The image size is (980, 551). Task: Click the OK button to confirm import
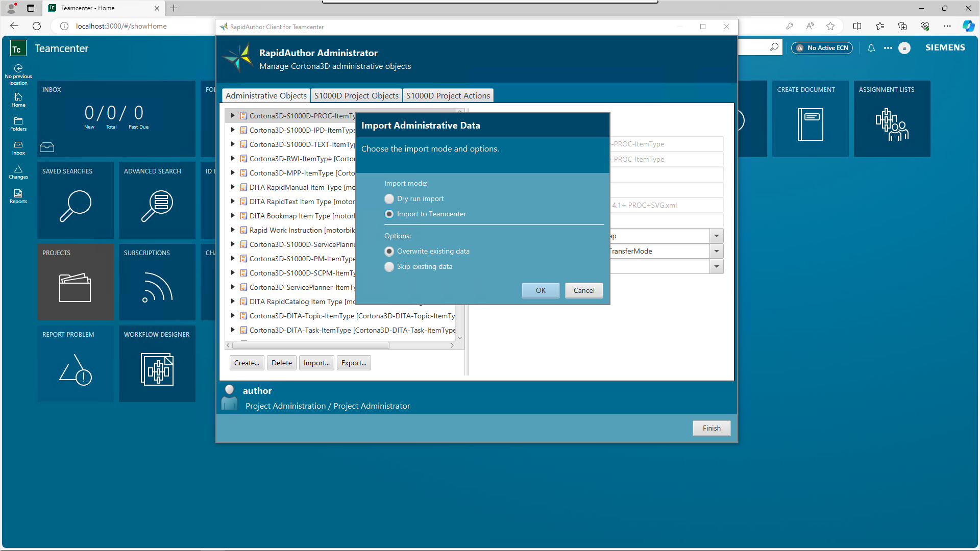[x=541, y=290]
